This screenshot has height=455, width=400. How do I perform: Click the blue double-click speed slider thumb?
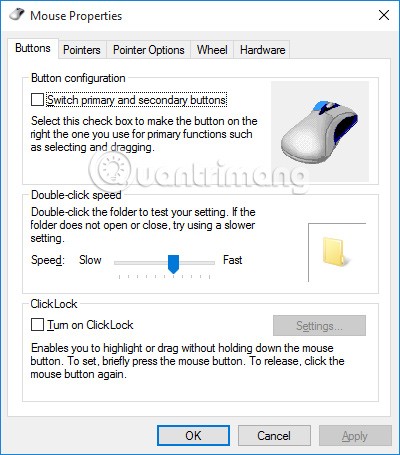[173, 264]
